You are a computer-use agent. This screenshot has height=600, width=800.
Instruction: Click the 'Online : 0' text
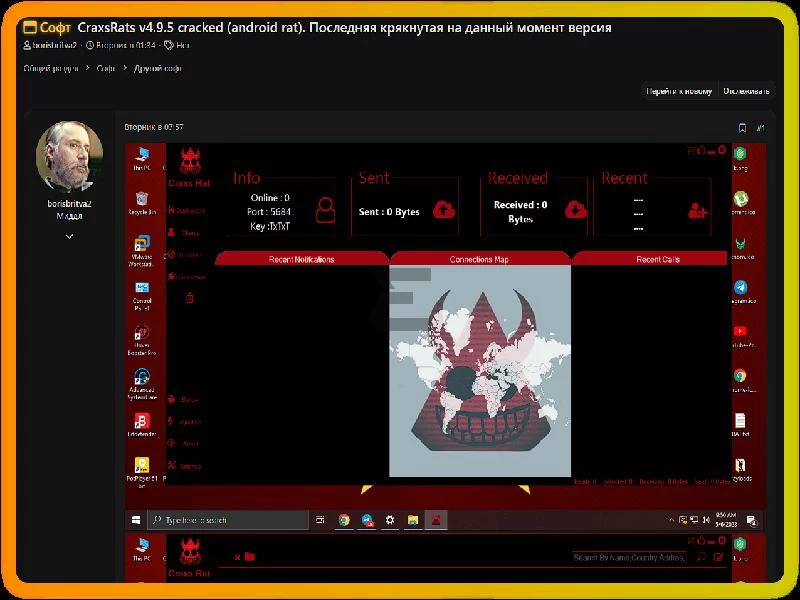pos(270,197)
